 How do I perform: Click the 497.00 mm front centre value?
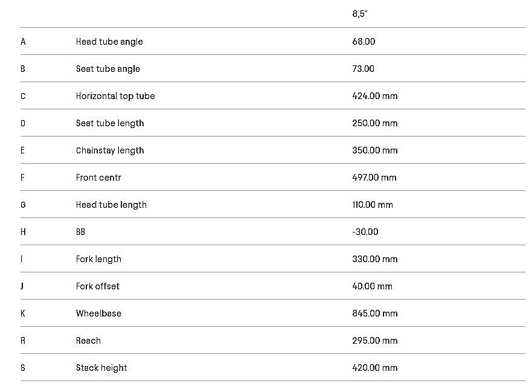[375, 178]
